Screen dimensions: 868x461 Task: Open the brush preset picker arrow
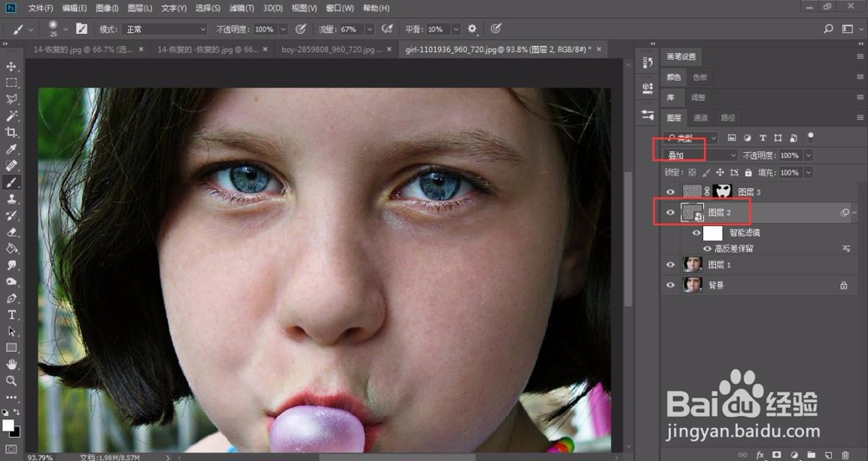coord(66,29)
